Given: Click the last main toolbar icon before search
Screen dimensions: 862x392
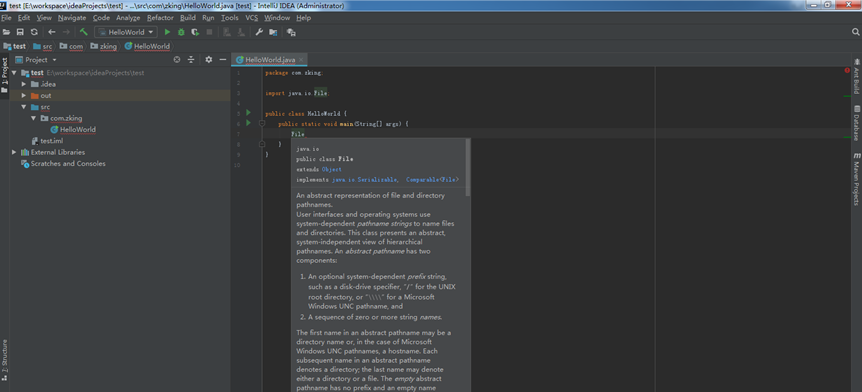Looking at the screenshot, I should [x=291, y=32].
